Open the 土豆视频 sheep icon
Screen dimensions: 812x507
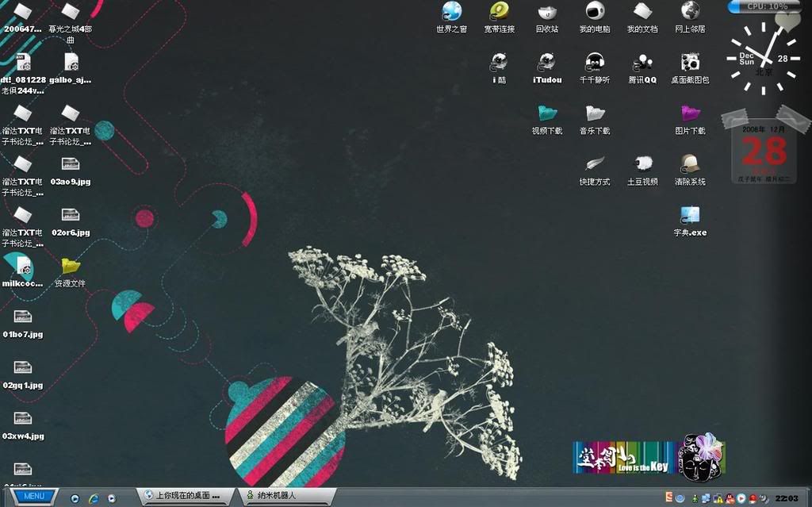pos(642,164)
